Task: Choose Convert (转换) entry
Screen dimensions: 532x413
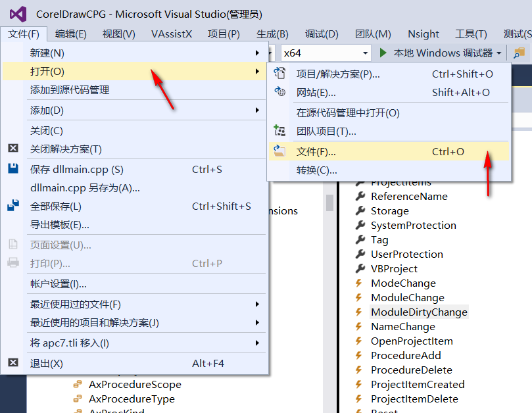Action: point(389,170)
